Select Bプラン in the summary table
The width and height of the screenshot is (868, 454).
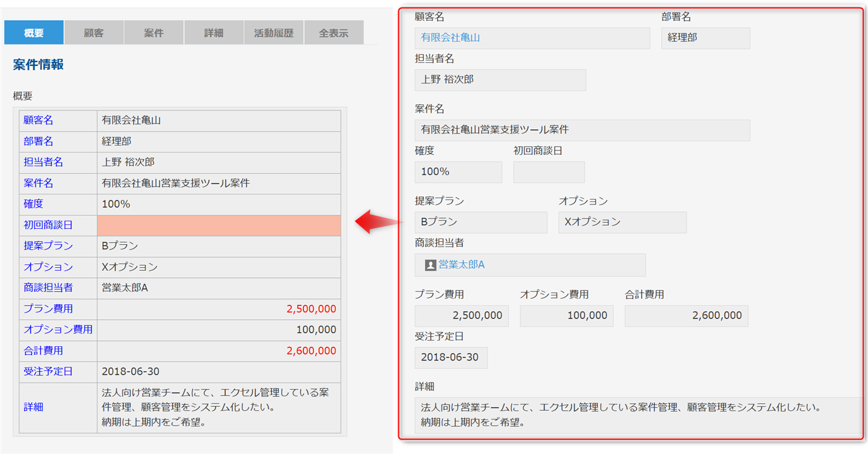120,246
